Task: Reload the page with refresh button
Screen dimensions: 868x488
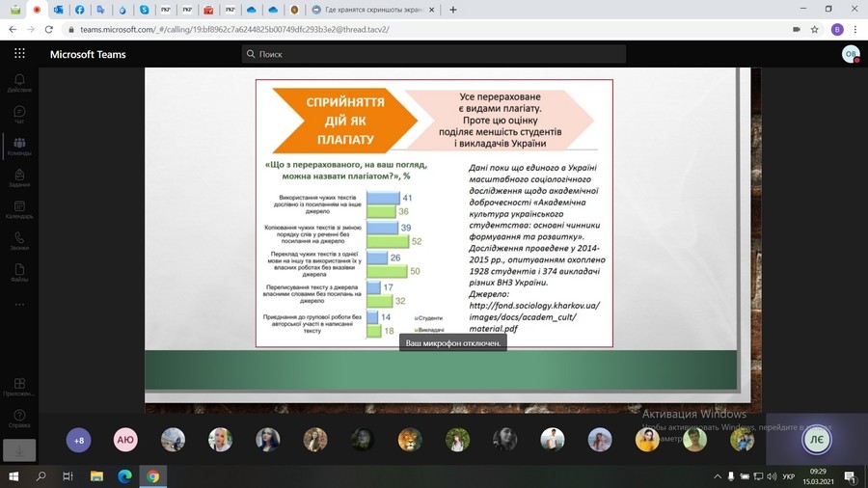Action: click(49, 29)
